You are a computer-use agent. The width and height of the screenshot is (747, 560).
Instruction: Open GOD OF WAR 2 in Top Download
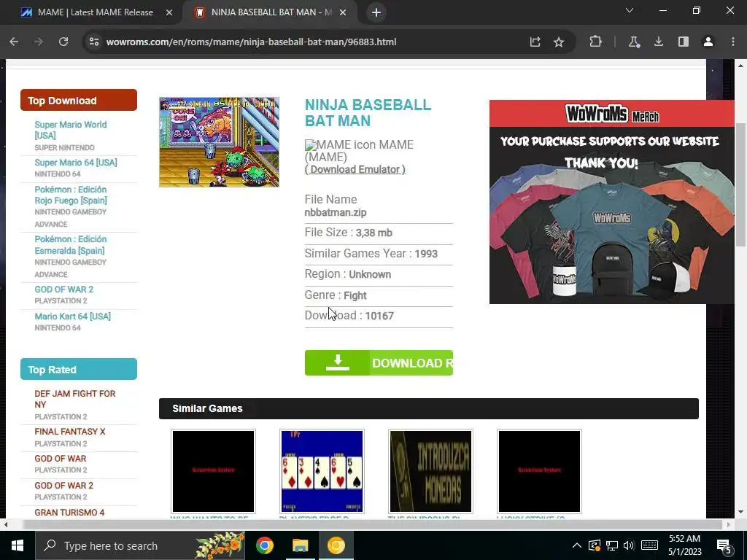(x=64, y=289)
